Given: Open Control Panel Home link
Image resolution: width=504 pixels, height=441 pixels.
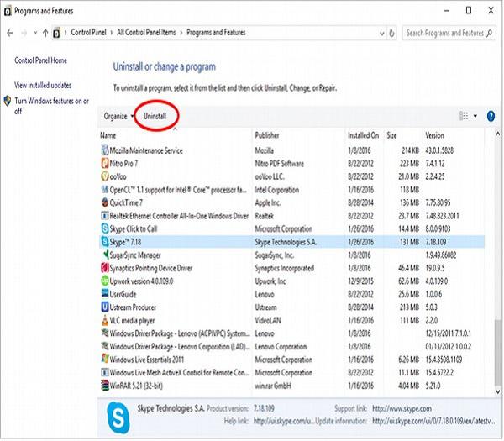Looking at the screenshot, I should 40,60.
